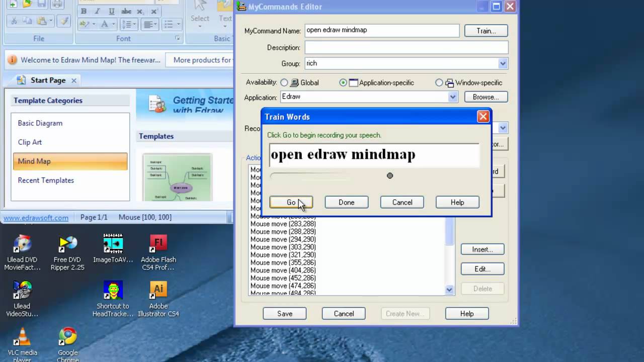Open Adobe Illustrator CS4 desktop icon

click(158, 299)
